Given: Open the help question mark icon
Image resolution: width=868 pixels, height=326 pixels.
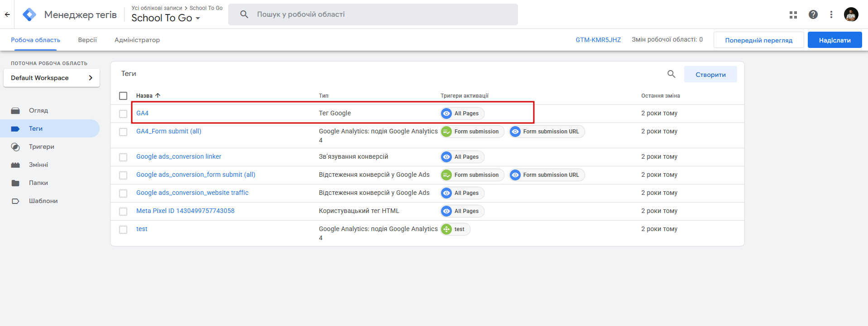Looking at the screenshot, I should (813, 14).
